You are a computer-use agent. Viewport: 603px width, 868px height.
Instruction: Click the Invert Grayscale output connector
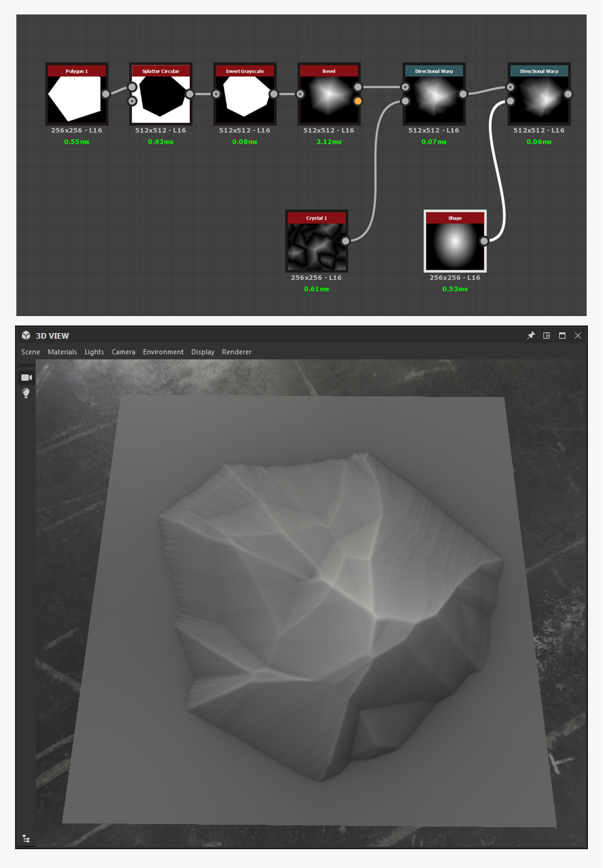(274, 94)
